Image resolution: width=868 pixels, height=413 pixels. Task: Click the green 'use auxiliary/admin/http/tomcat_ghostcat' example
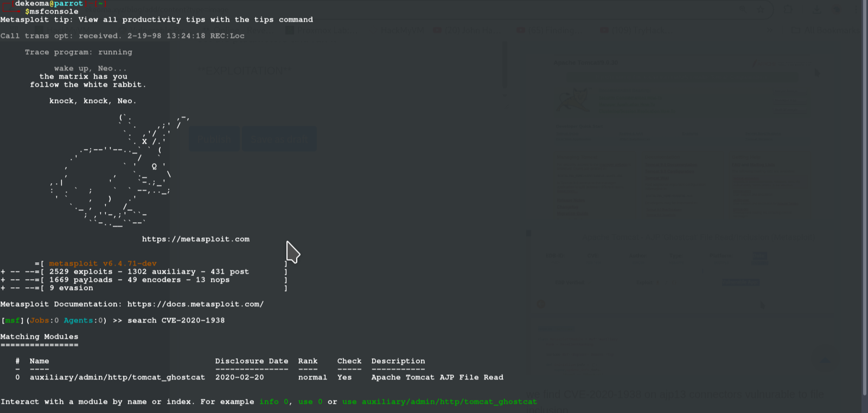(439, 402)
